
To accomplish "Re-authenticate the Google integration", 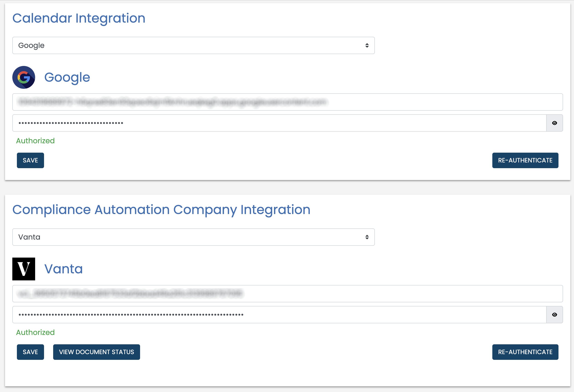I will pos(525,160).
